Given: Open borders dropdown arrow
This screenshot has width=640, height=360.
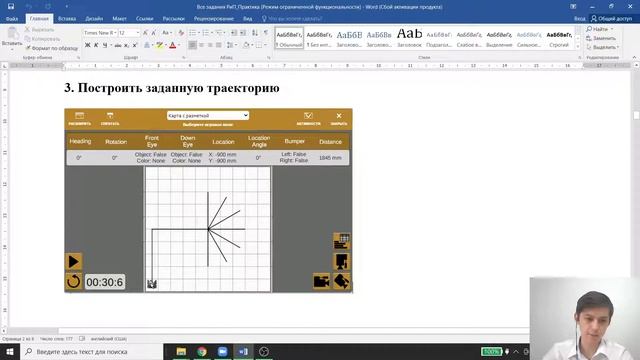Looking at the screenshot, I should click(x=265, y=45).
